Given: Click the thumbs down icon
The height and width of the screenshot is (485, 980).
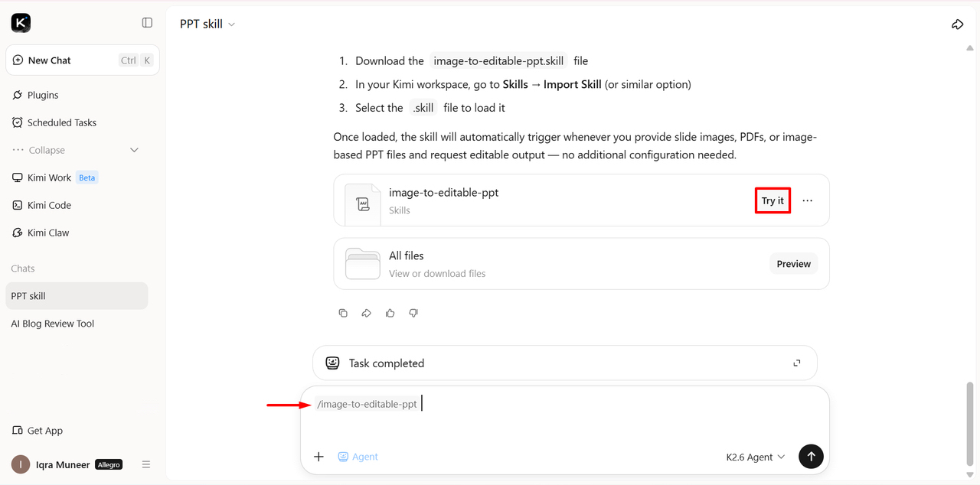Looking at the screenshot, I should (413, 313).
